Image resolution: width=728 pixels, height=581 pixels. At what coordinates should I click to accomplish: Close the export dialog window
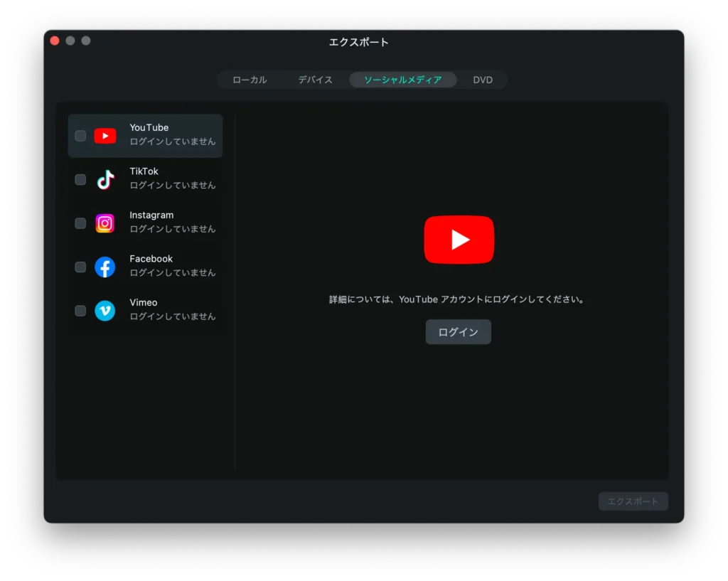click(54, 41)
